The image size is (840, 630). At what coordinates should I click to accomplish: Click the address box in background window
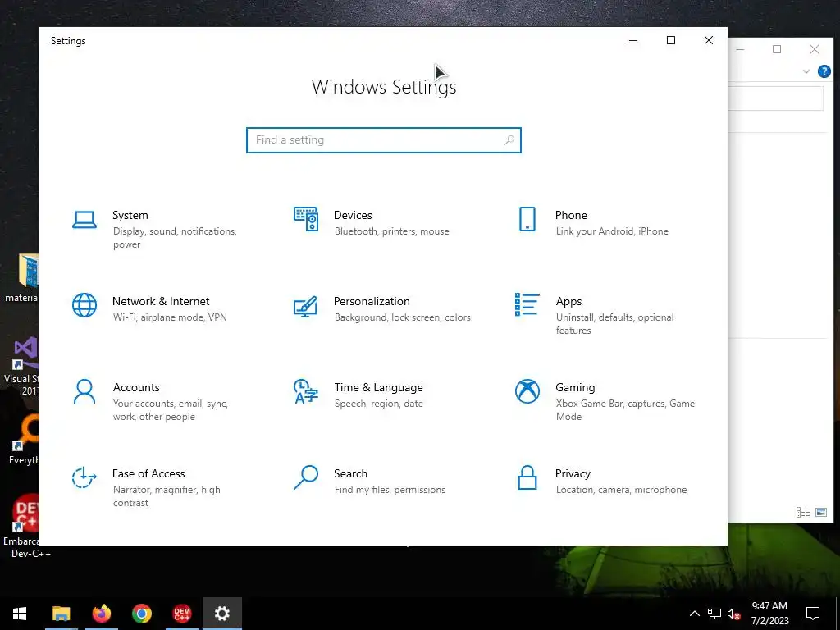(776, 98)
